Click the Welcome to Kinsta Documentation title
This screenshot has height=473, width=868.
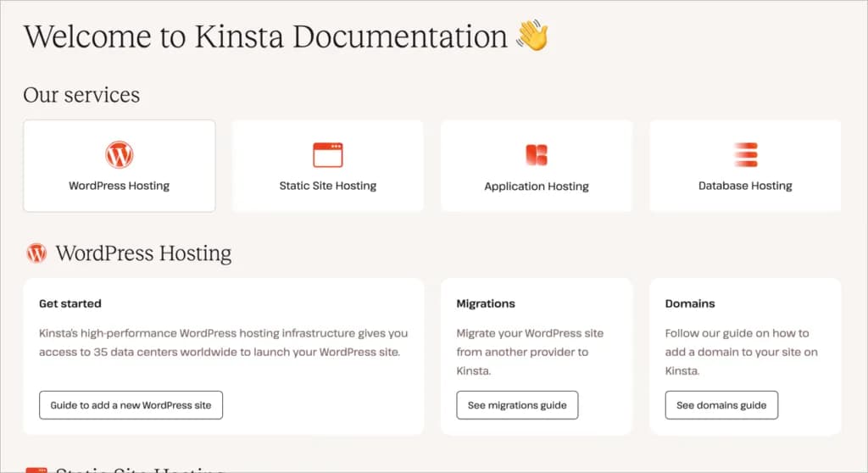click(265, 37)
